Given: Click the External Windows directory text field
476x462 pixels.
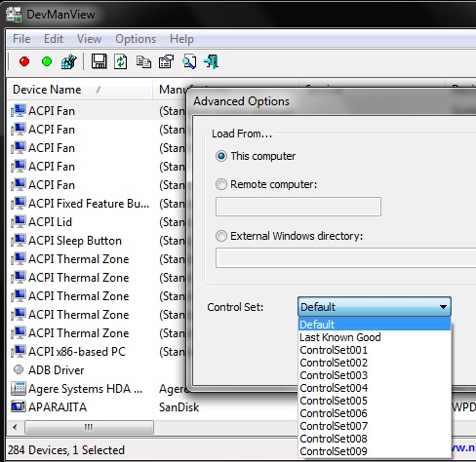Looking at the screenshot, I should 345,257.
